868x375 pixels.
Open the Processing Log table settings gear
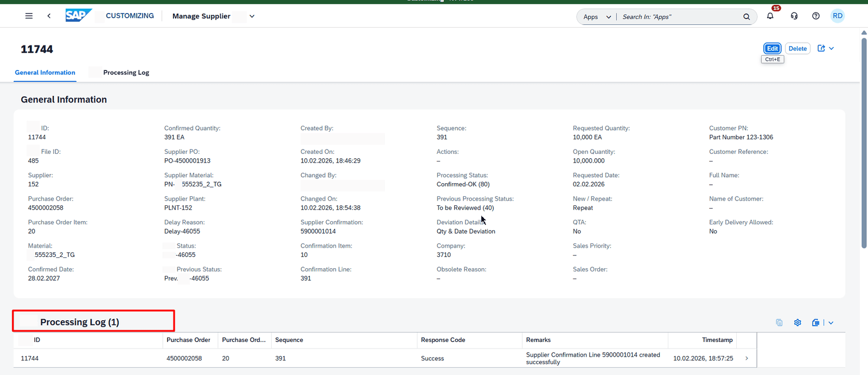click(x=797, y=322)
